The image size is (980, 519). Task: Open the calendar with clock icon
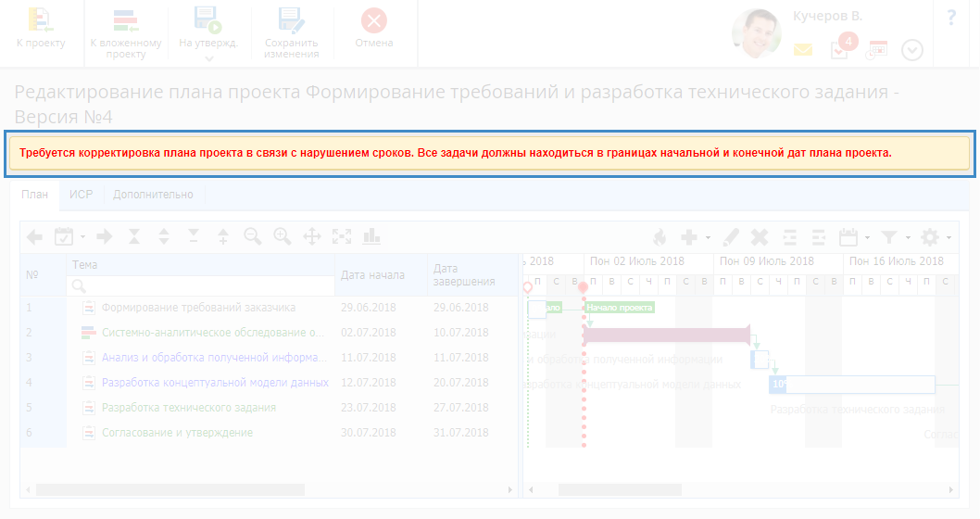(876, 50)
